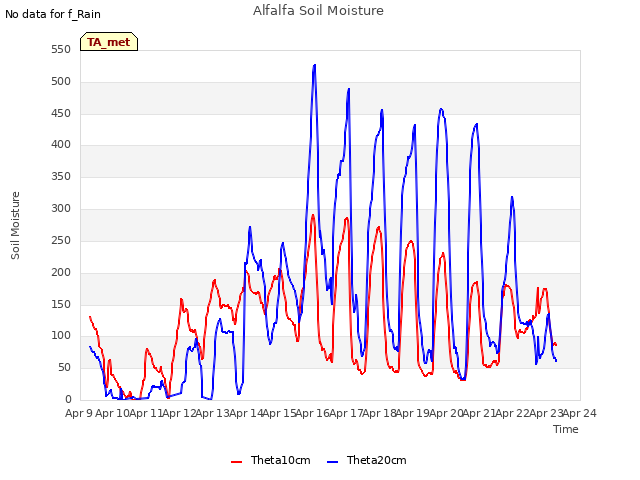
Task: Click the 200 y-axis tick label
Action: pos(61,272)
